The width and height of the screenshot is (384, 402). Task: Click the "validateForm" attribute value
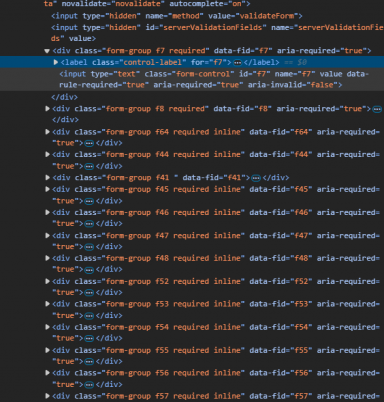click(x=267, y=16)
